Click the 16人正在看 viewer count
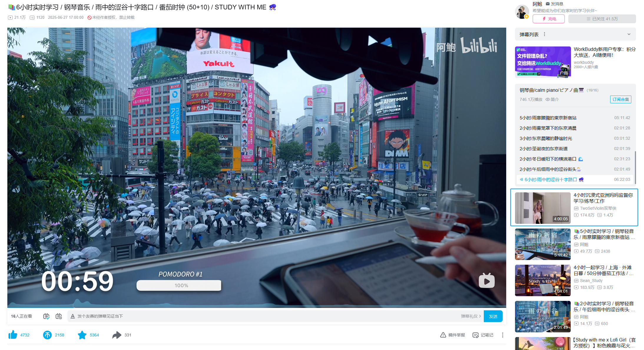This screenshot has width=644, height=350. point(21,316)
